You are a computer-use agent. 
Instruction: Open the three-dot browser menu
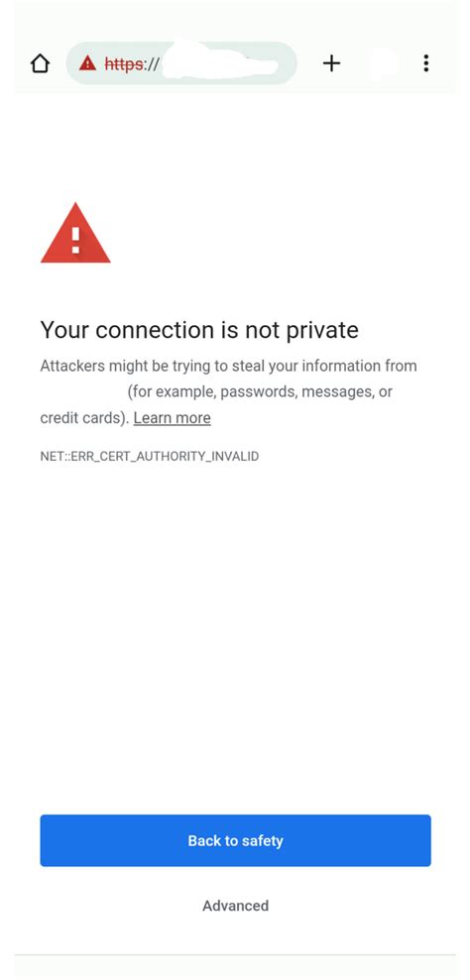[x=425, y=63]
